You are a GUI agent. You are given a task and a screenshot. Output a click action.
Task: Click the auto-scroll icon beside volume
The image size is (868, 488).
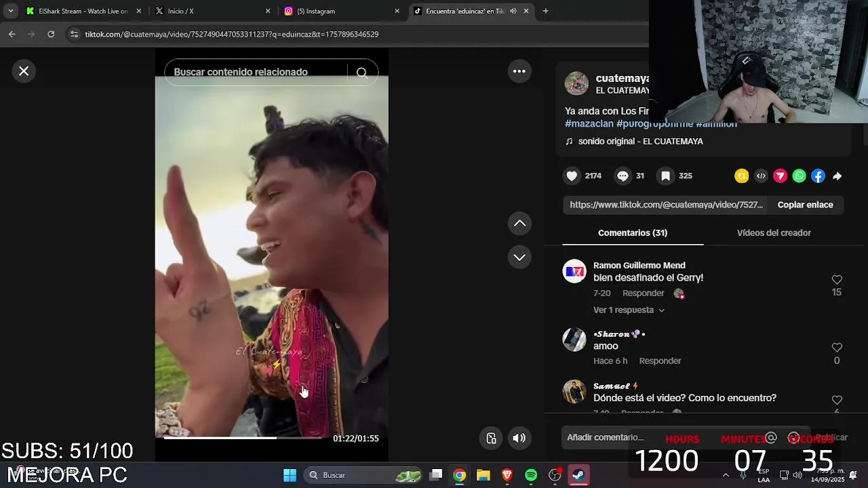492,438
